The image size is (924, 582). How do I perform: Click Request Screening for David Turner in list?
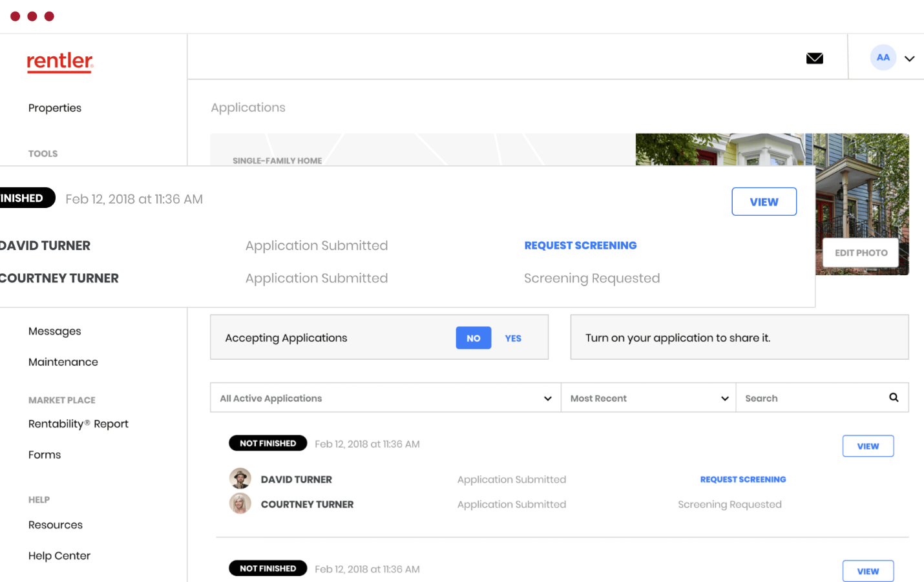tap(743, 479)
